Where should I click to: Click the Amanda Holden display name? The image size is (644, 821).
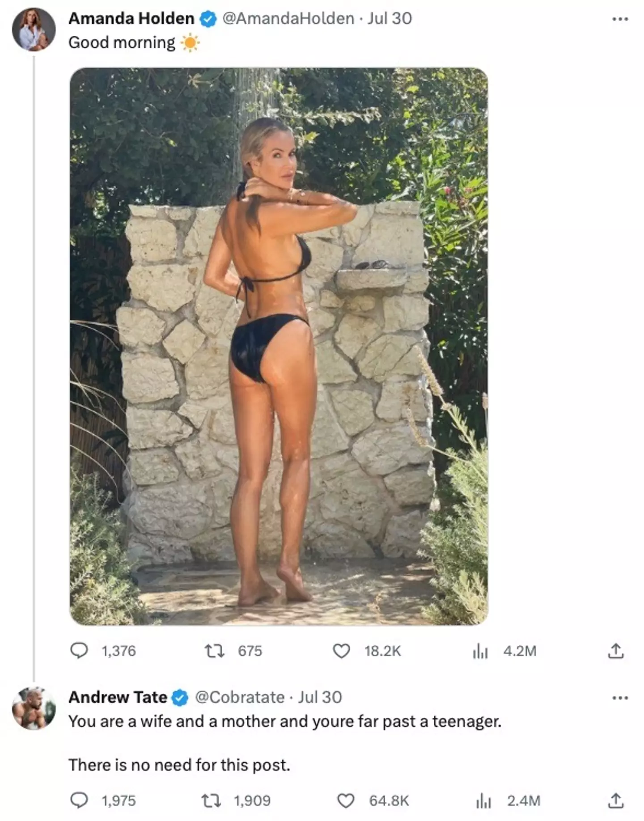click(x=131, y=18)
